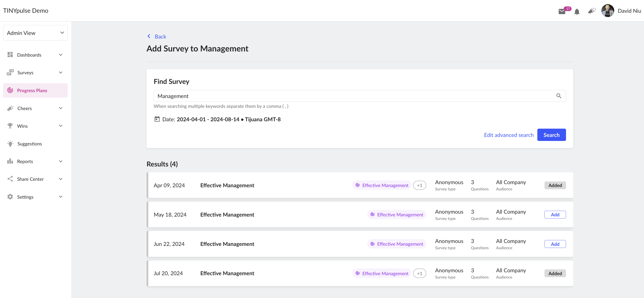Viewport: 644px width, 298px height.
Task: Expand the Dashboards sidebar section
Action: [x=35, y=55]
